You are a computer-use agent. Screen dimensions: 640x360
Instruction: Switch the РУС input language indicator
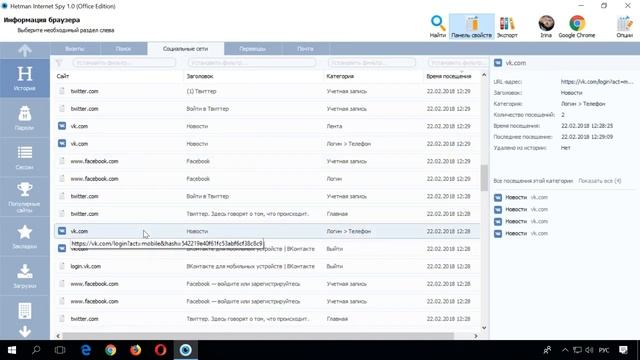[604, 350]
